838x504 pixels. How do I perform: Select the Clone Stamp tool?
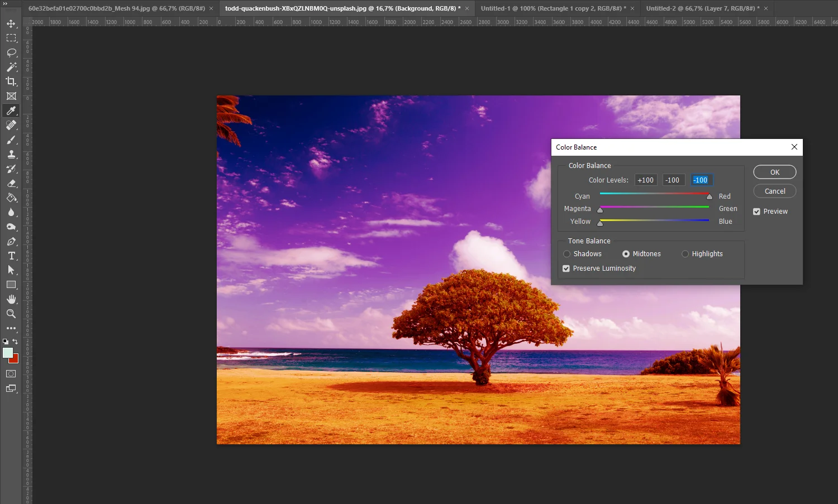(x=11, y=154)
